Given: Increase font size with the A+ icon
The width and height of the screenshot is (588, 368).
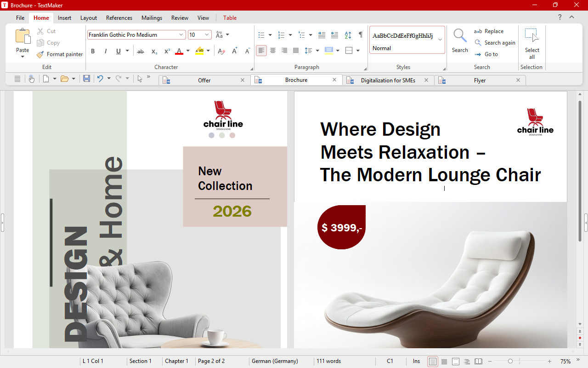Looking at the screenshot, I should click(235, 51).
